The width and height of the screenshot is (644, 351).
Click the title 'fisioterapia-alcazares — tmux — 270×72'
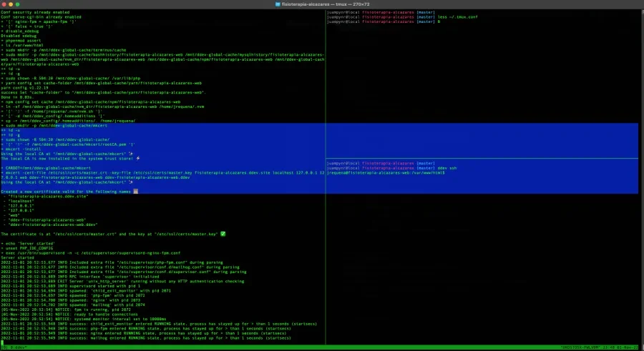click(326, 4)
